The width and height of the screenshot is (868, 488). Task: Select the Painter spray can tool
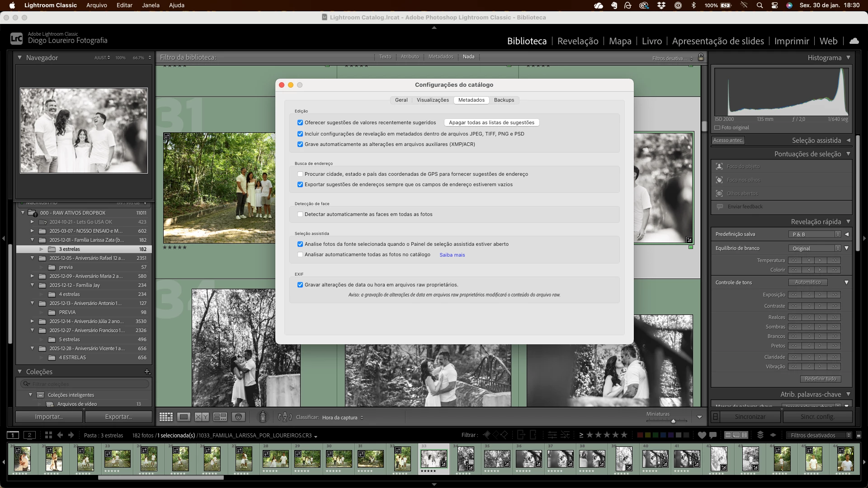pos(263,417)
